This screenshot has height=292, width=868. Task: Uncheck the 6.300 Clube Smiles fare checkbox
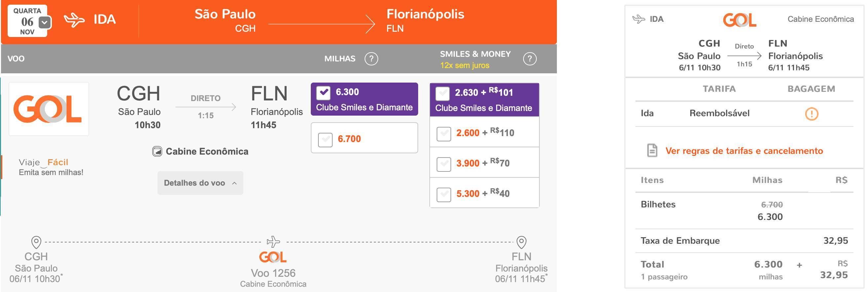323,92
